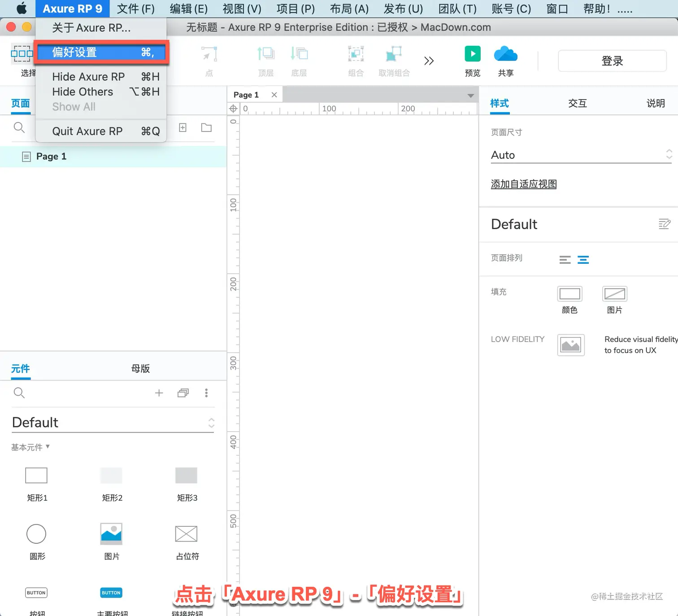Set 页面排列 to left align

click(x=565, y=260)
